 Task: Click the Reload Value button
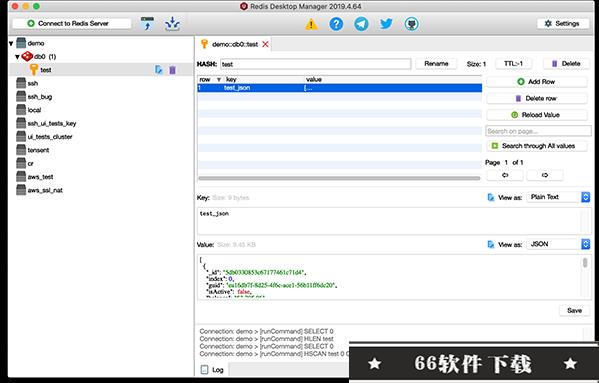click(x=537, y=115)
